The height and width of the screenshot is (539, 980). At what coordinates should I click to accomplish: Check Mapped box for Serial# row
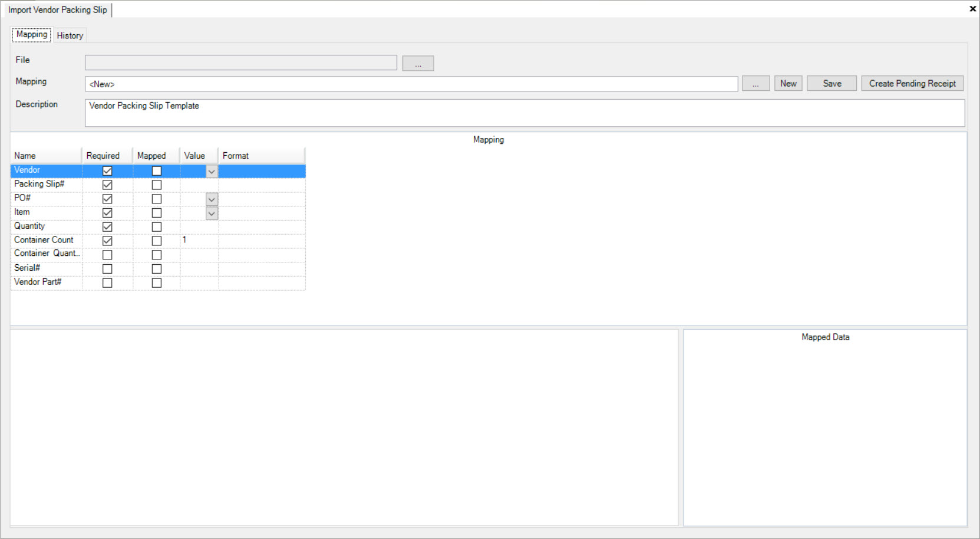point(157,269)
